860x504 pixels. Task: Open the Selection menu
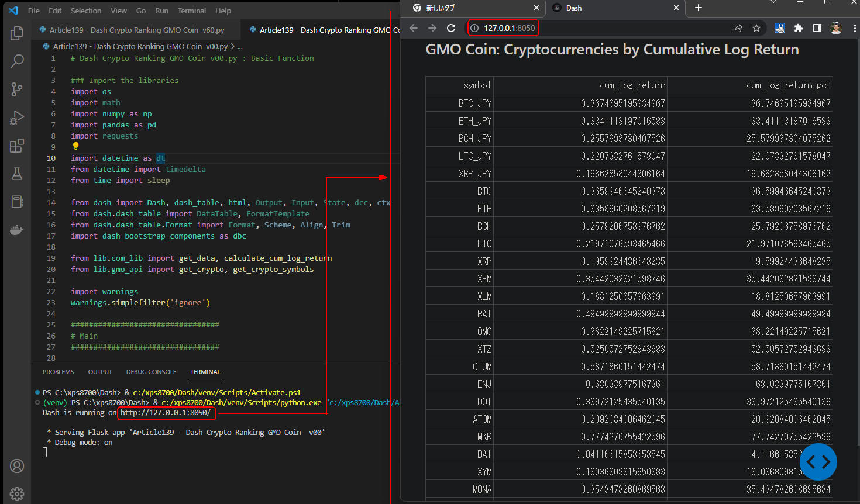[x=86, y=11]
